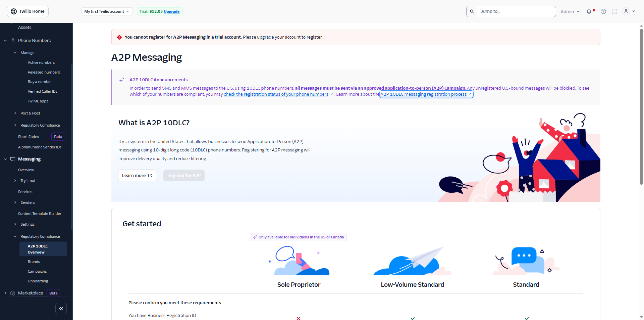This screenshot has width=644, height=320.
Task: Click the Beta badge next to Short Codes
Action: [58, 137]
